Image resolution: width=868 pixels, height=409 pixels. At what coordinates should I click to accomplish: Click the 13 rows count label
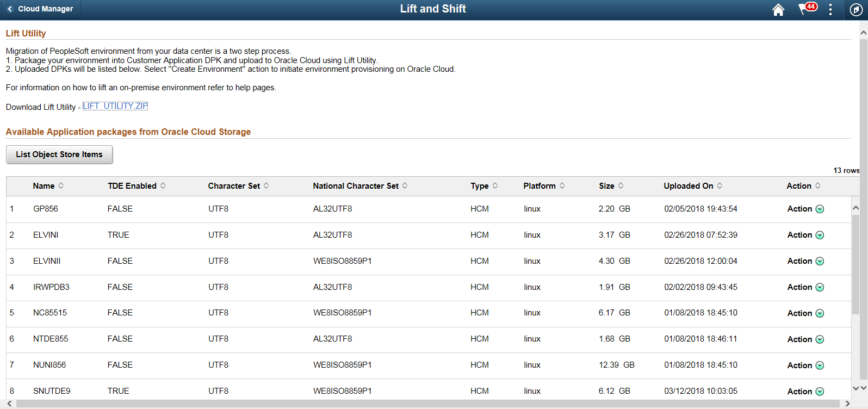coord(846,170)
